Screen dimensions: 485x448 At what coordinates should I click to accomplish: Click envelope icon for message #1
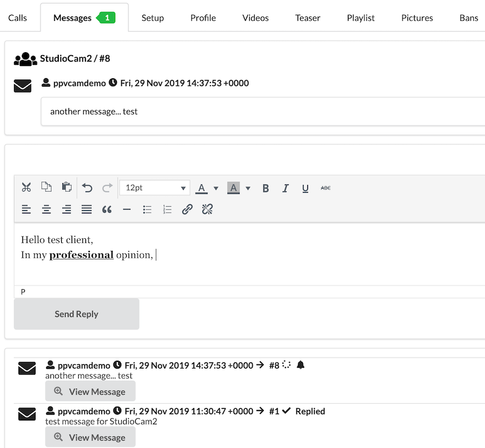coord(27,414)
